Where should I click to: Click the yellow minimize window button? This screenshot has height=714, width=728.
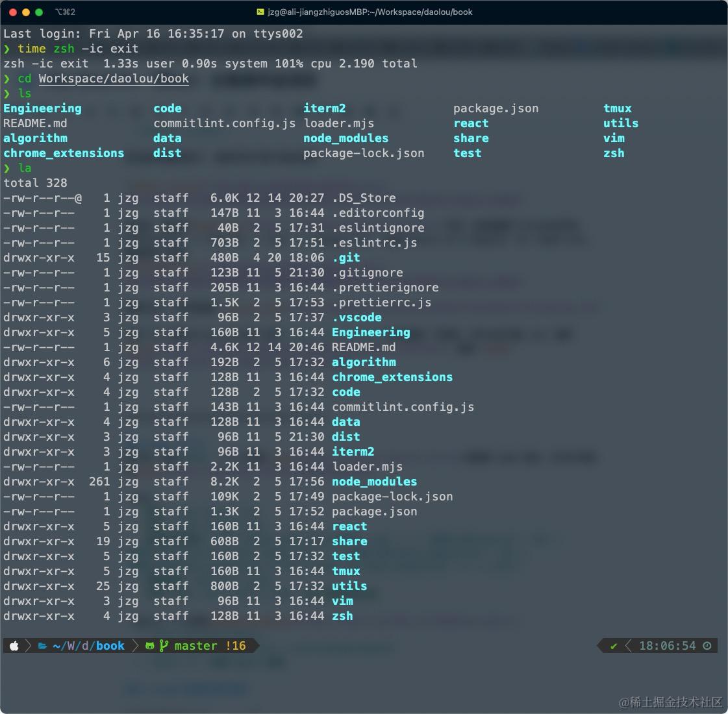(26, 12)
